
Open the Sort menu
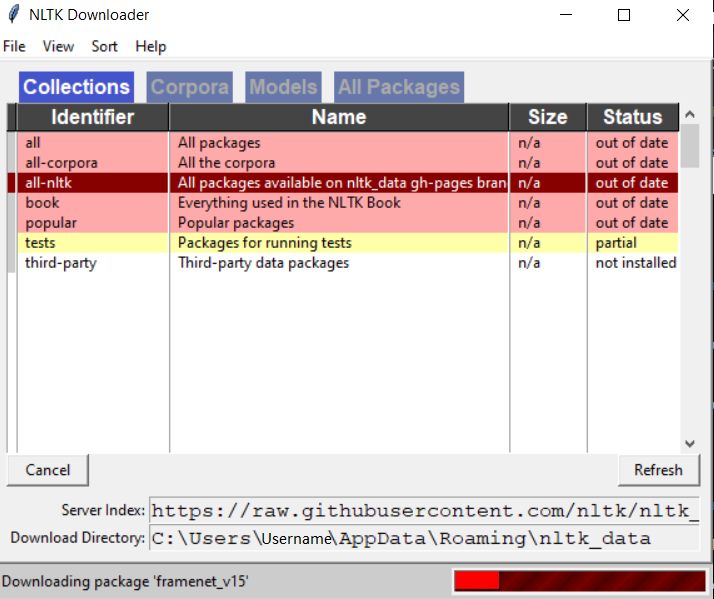pos(104,47)
